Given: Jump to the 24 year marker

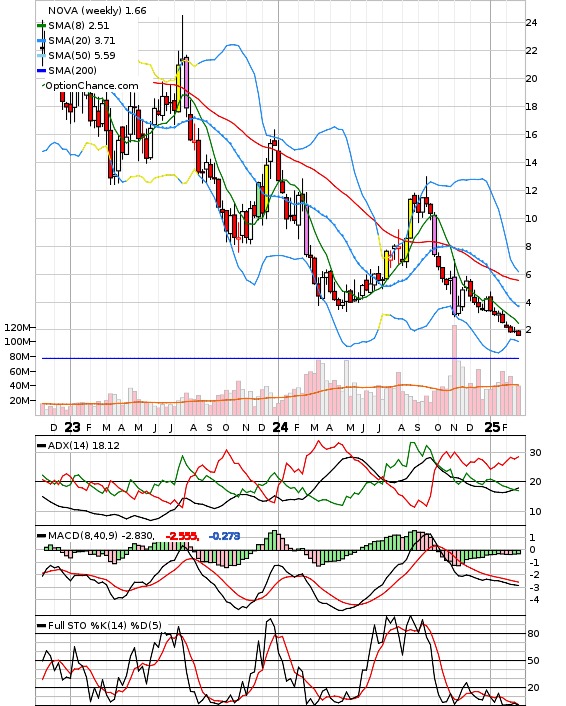Looking at the screenshot, I should tap(280, 427).
